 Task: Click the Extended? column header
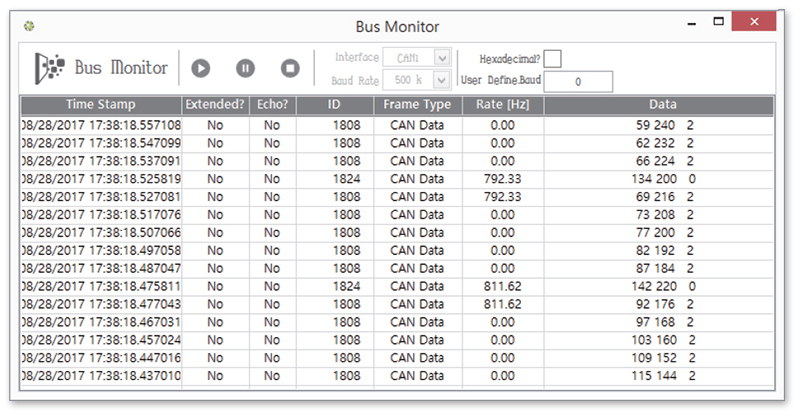point(215,105)
